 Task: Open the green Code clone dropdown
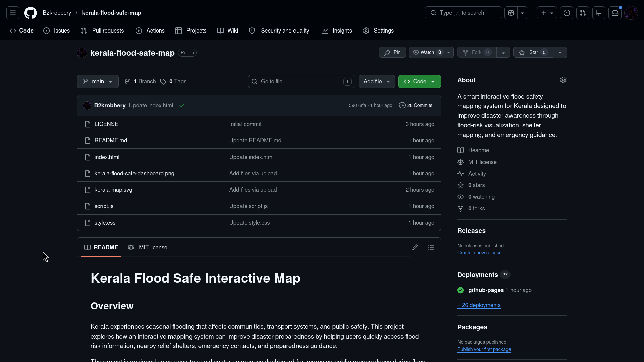point(420,81)
